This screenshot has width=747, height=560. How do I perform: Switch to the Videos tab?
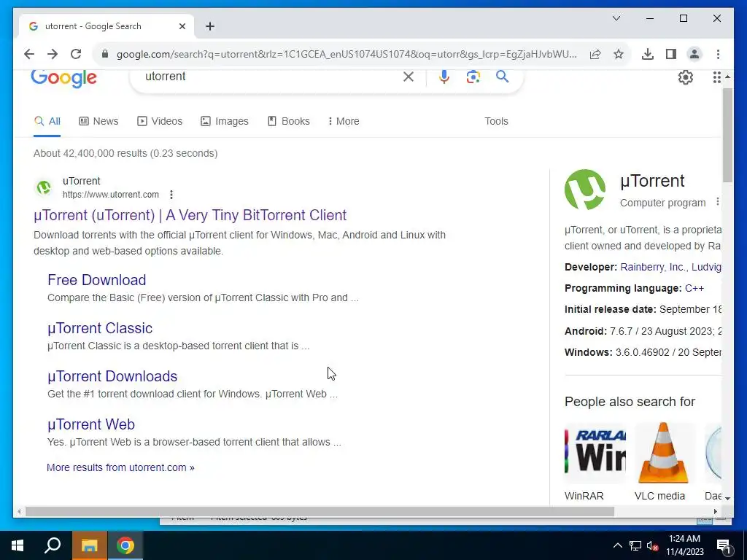tap(160, 122)
